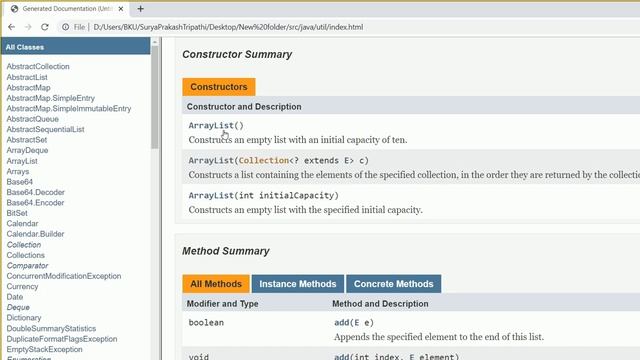Open ArrayList in class list
640x360 pixels.
(22, 161)
